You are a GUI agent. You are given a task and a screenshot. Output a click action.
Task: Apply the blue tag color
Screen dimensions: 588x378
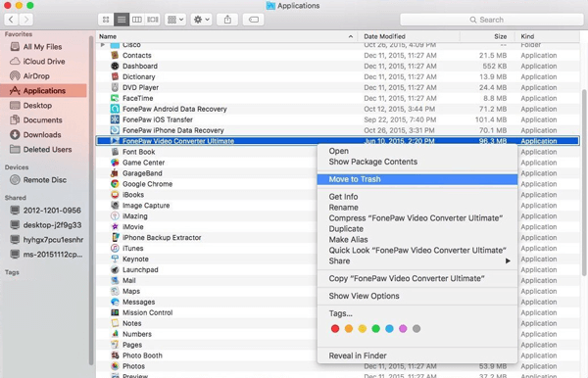[389, 329]
